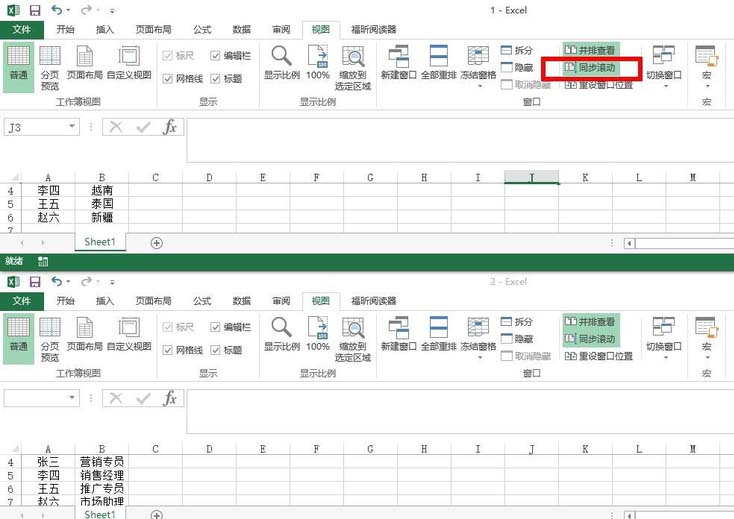Screen dimensions: 734x519
Task: Uncheck 标题 checkbox in bottom window
Action: coord(216,350)
